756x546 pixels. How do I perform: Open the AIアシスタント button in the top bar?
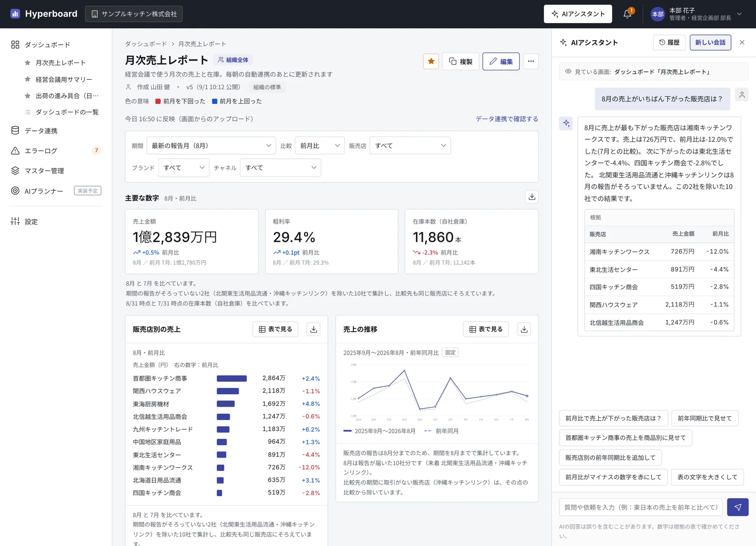click(x=578, y=14)
